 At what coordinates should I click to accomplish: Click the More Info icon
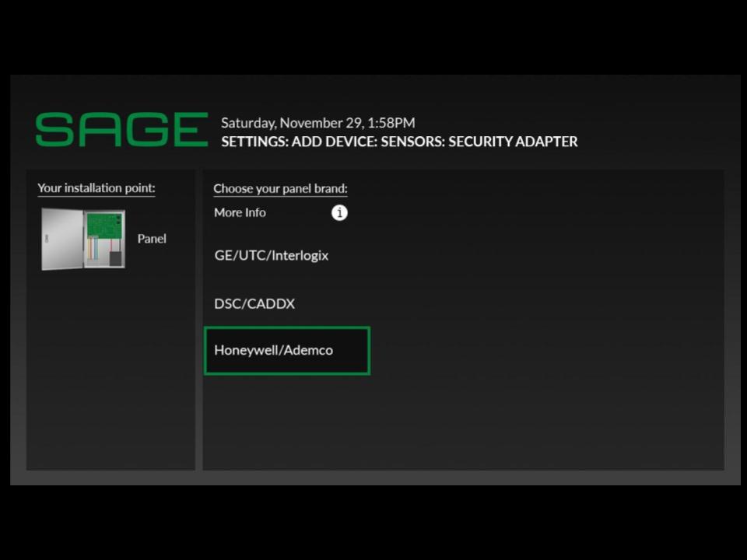tap(339, 212)
